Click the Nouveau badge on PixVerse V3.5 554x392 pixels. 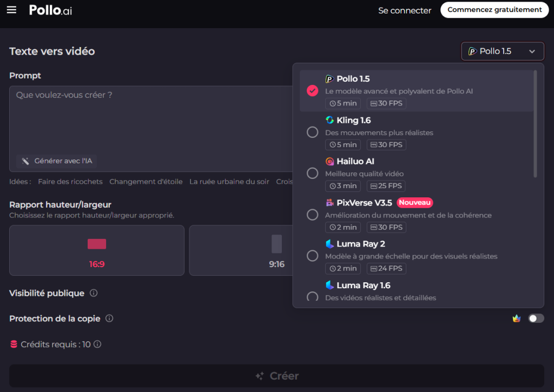pos(415,202)
